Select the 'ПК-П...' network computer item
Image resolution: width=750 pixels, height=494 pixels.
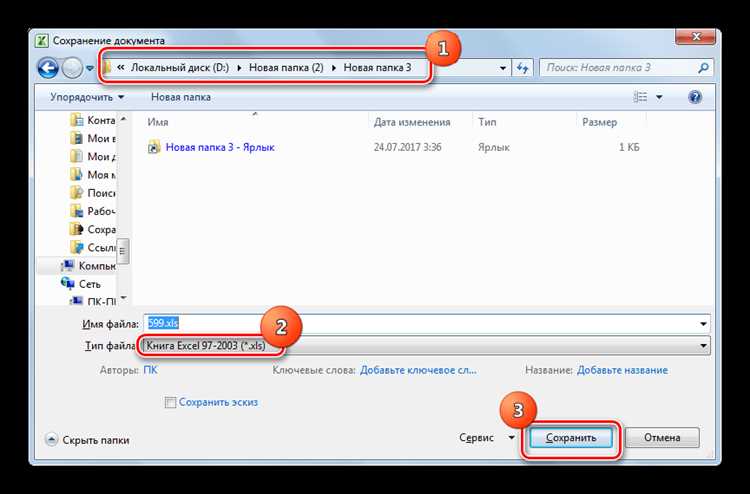[93, 302]
